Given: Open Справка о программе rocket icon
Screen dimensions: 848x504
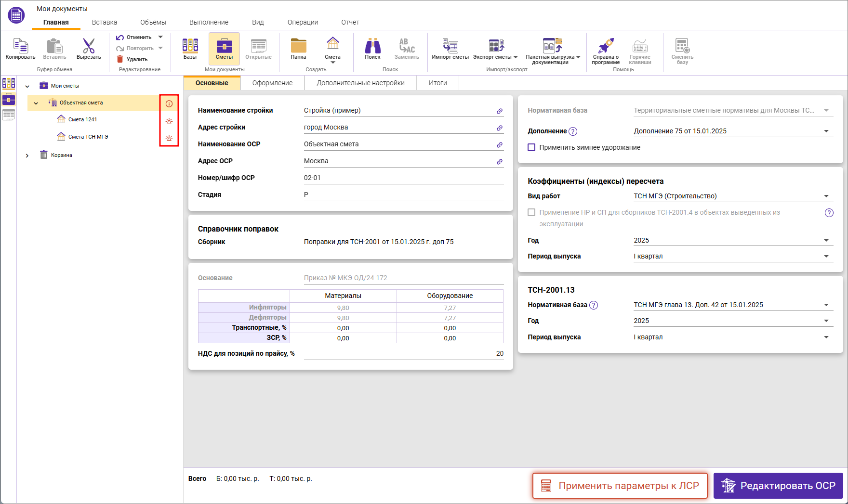Looking at the screenshot, I should point(606,47).
